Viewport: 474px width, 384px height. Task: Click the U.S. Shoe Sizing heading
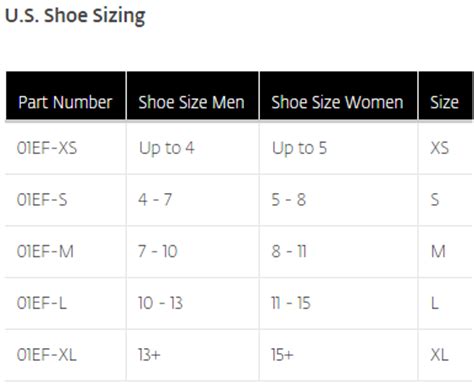pos(75,16)
